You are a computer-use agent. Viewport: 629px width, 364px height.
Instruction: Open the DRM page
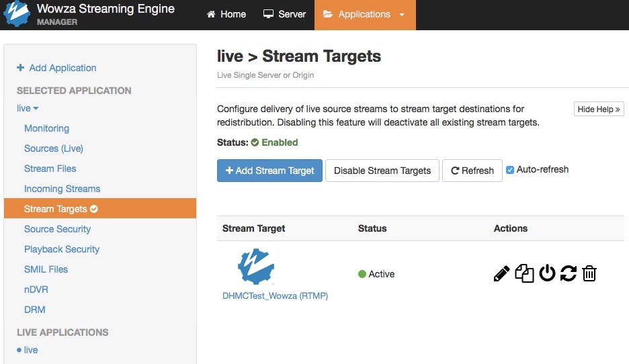pos(35,310)
